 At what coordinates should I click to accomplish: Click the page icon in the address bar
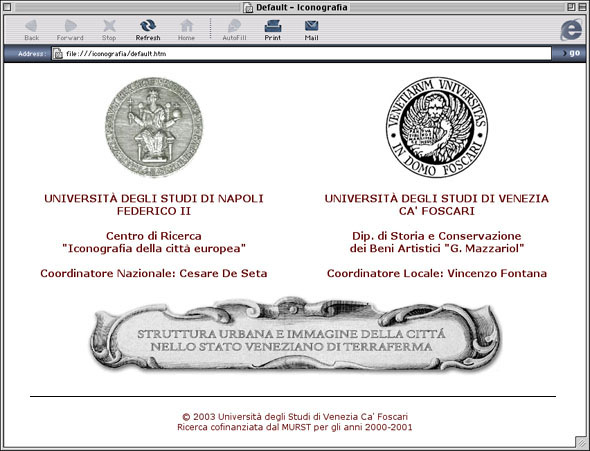coord(58,54)
